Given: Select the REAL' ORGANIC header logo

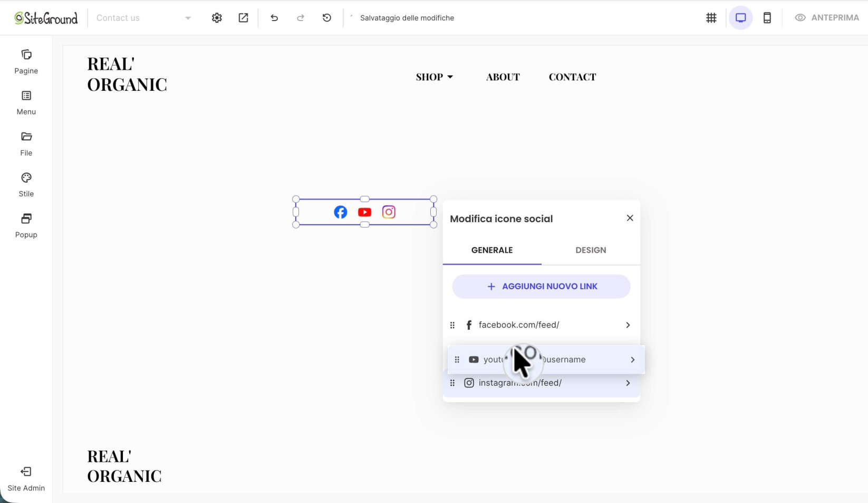Looking at the screenshot, I should click(127, 74).
